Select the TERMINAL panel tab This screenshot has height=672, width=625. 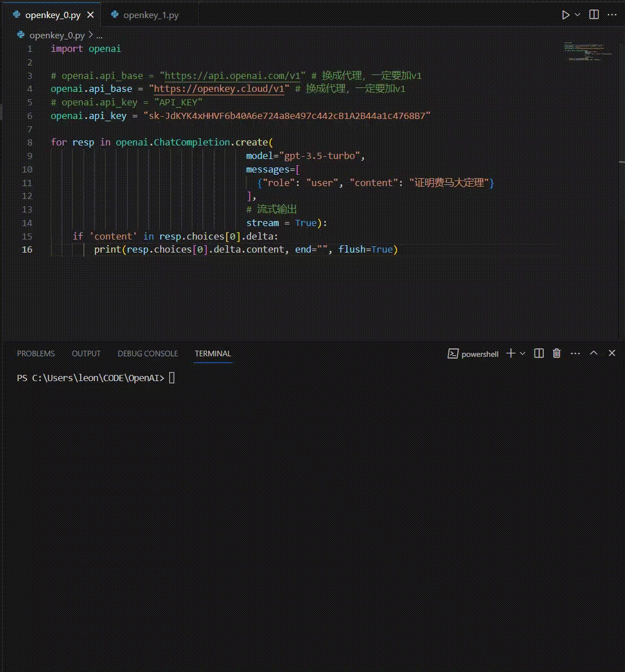(213, 353)
